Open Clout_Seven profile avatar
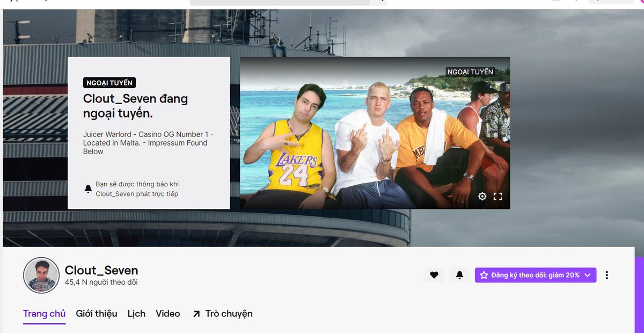This screenshot has width=644, height=333. click(x=41, y=275)
